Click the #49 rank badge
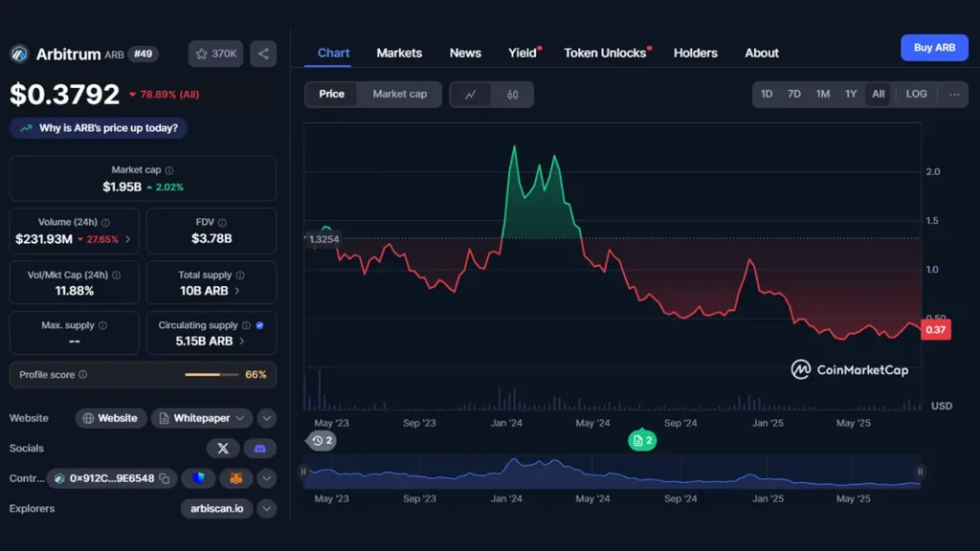The image size is (980, 551). coord(144,54)
